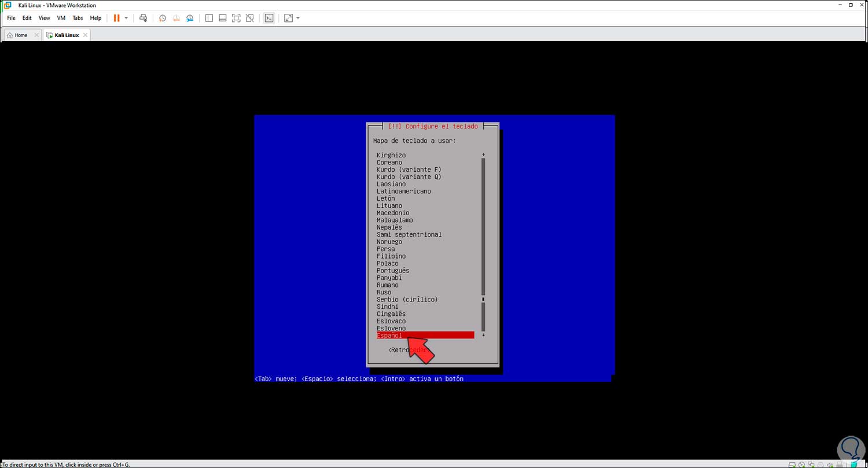Select Rumano in the keyboard list
Image resolution: width=868 pixels, height=468 pixels.
(x=388, y=285)
